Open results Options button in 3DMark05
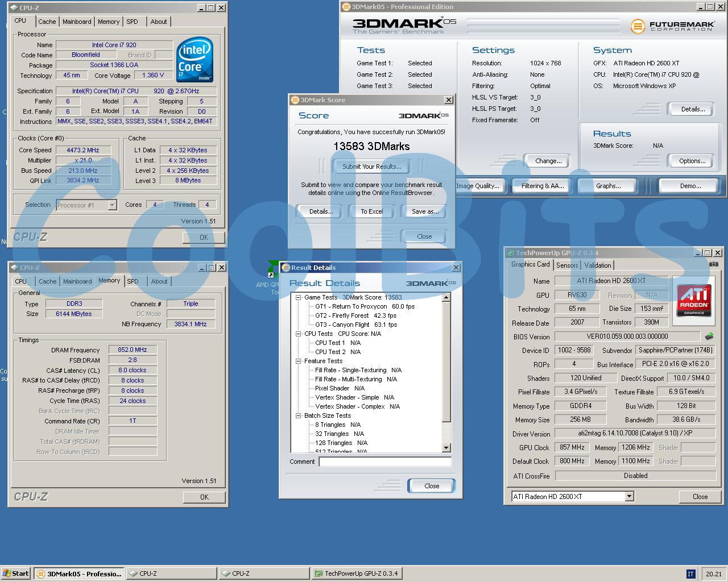This screenshot has height=582, width=728. [x=692, y=161]
